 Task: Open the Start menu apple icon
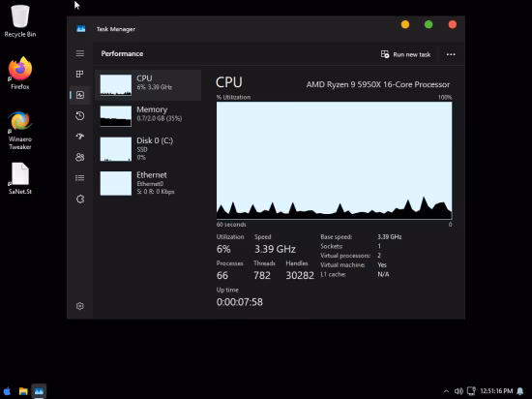(7, 391)
